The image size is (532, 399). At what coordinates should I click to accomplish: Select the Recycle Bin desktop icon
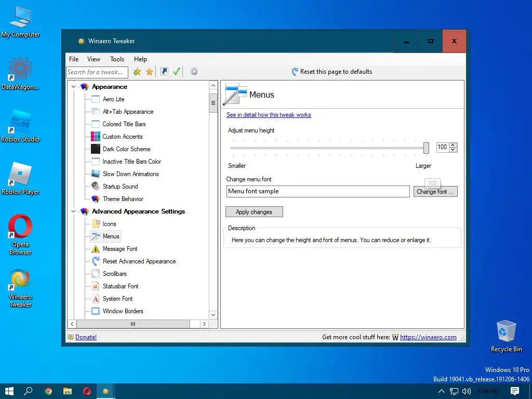point(506,336)
